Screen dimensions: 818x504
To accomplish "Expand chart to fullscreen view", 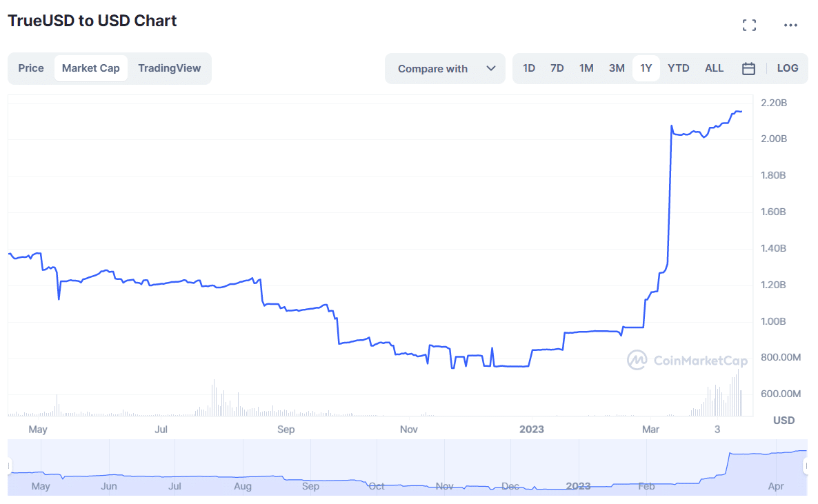I will 749,26.
